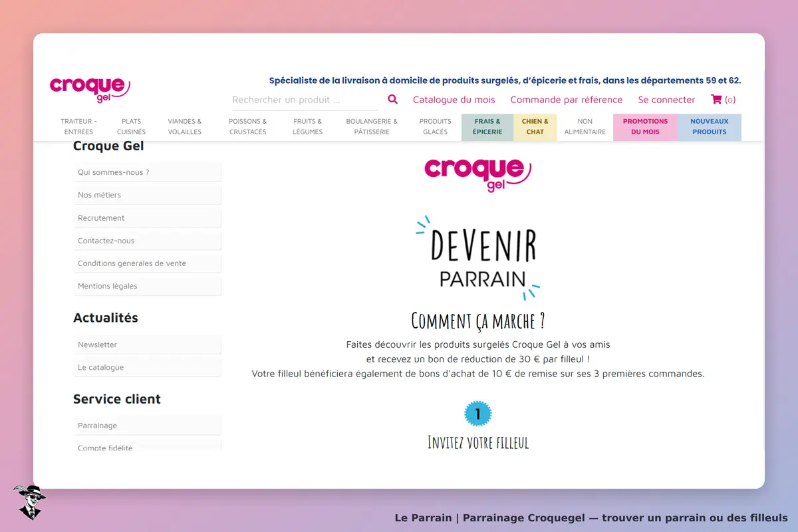Screen dimensions: 798x532
Task: Select the Frais & Épicerie tab
Action: (x=487, y=127)
